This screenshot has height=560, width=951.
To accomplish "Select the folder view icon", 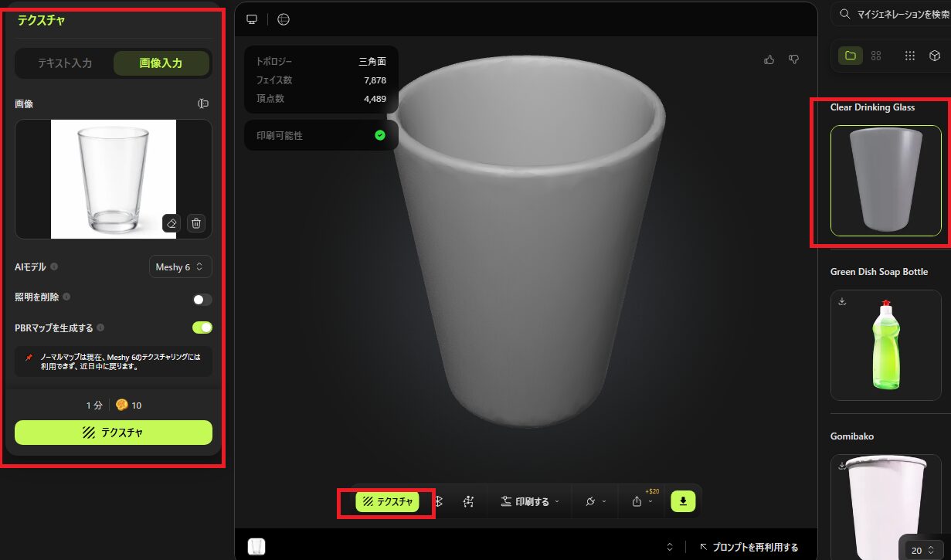I will tap(851, 56).
